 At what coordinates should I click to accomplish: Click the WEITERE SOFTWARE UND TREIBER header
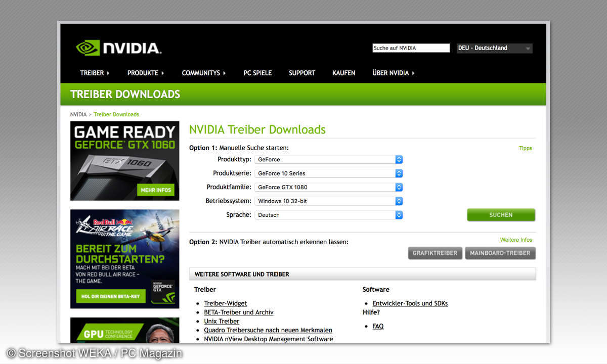click(363, 274)
